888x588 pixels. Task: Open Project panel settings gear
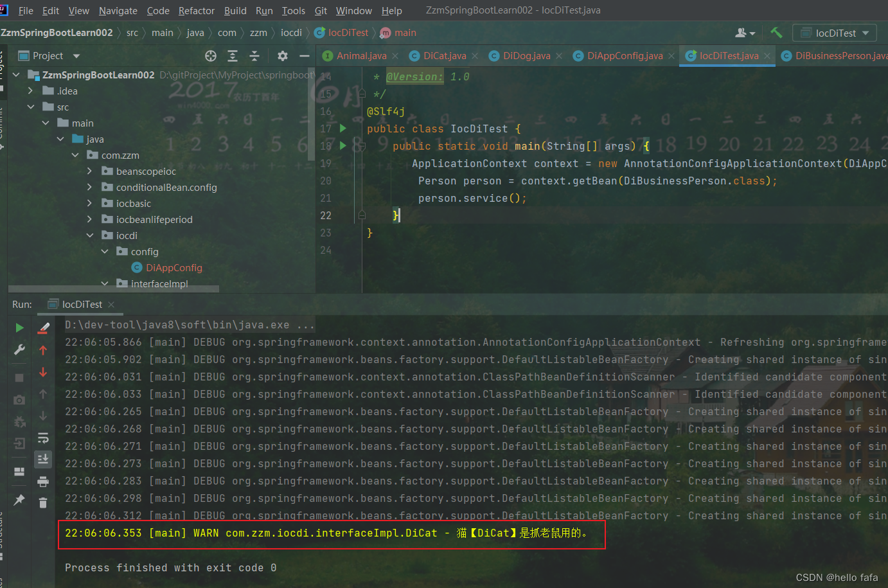pos(283,56)
